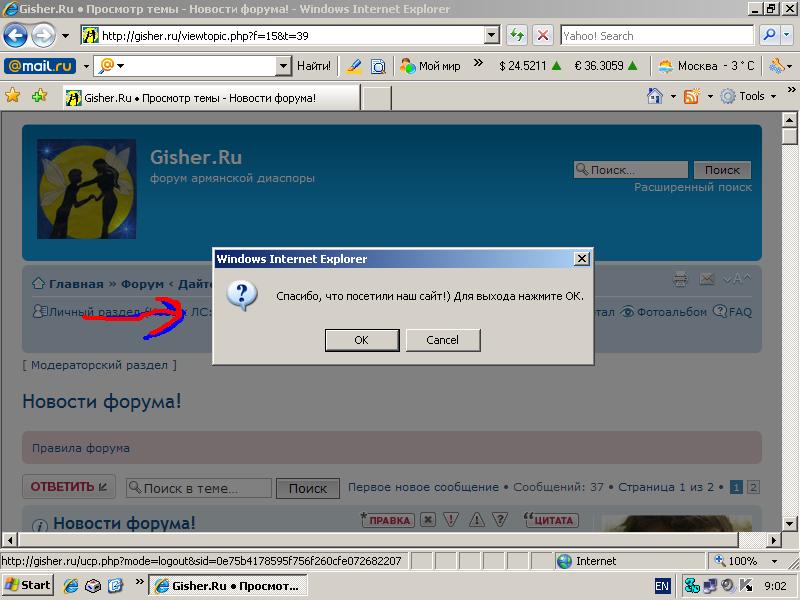This screenshot has height=600, width=800.
Task: Click the empty new tab button
Action: click(x=376, y=98)
